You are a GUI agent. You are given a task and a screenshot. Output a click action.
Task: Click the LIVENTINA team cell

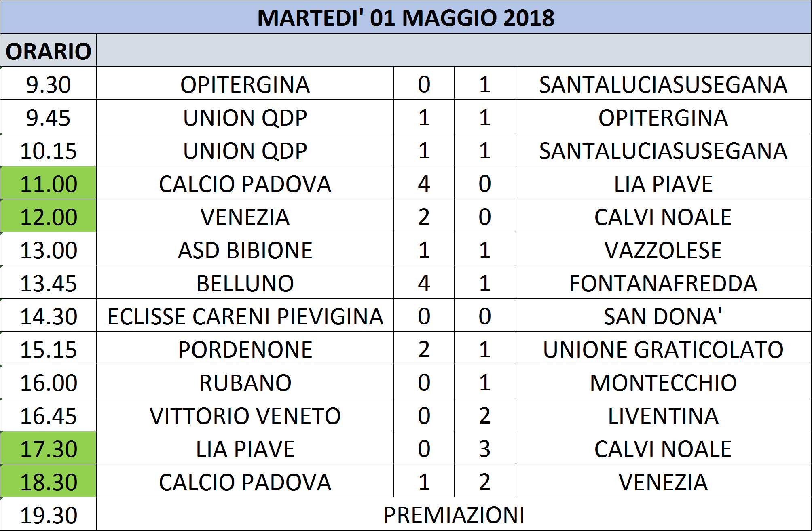point(663,415)
